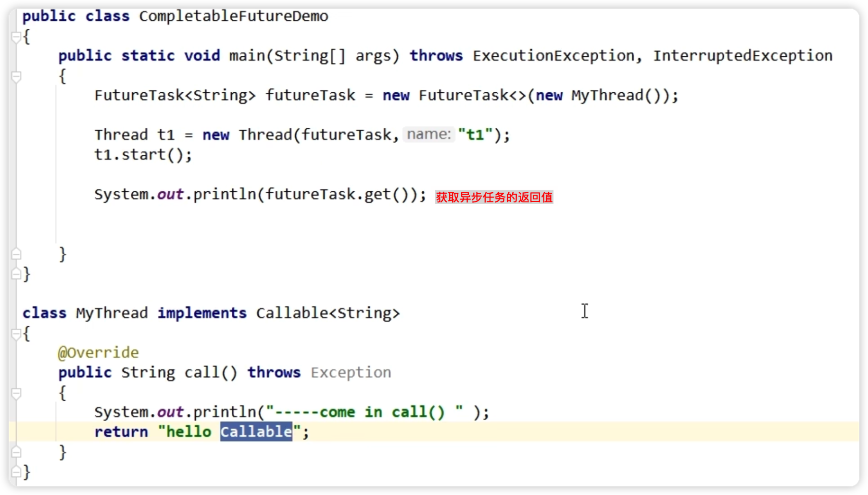Click the CompletableFutureDemo class closing fold marker
This screenshot has height=495, width=868.
tap(16, 274)
